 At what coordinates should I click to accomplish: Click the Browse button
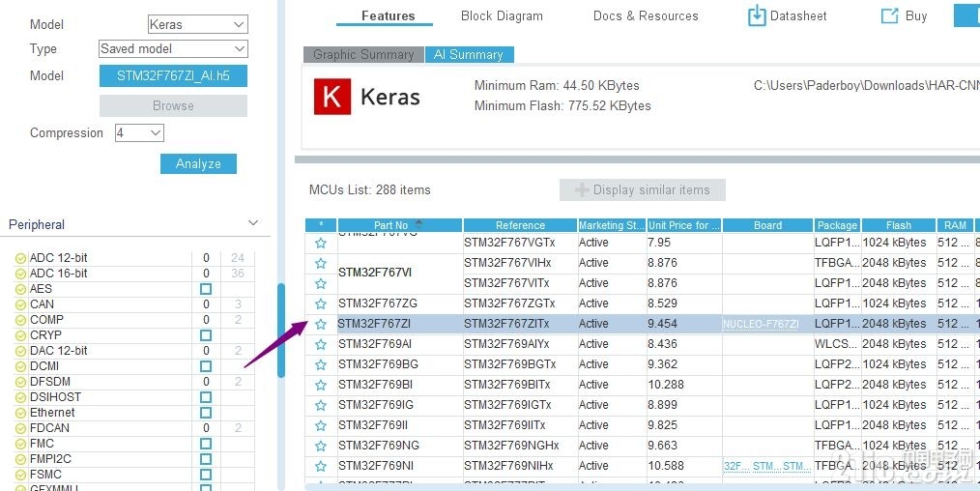point(173,105)
